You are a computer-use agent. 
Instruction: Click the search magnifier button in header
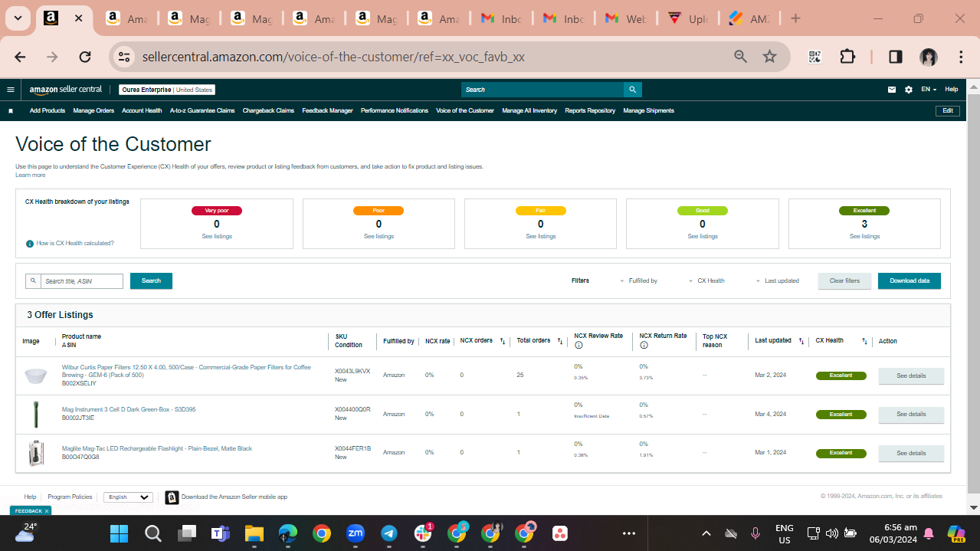pos(632,90)
